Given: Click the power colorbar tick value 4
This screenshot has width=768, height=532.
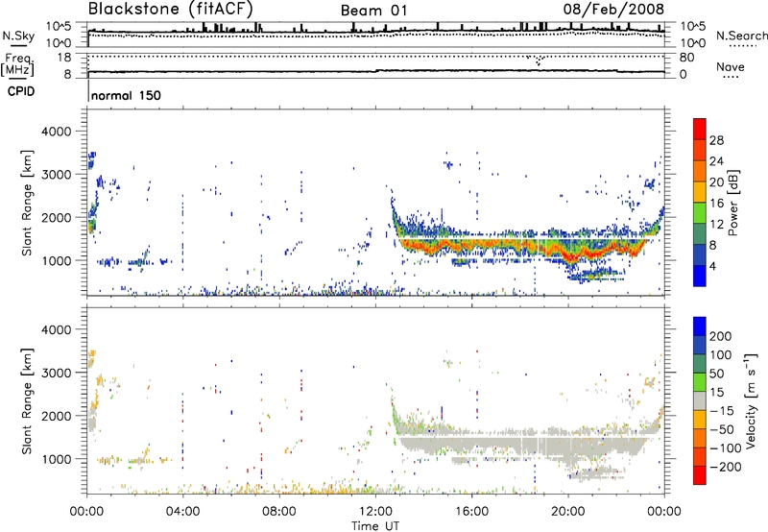Looking at the screenshot, I should pyautogui.click(x=712, y=266).
